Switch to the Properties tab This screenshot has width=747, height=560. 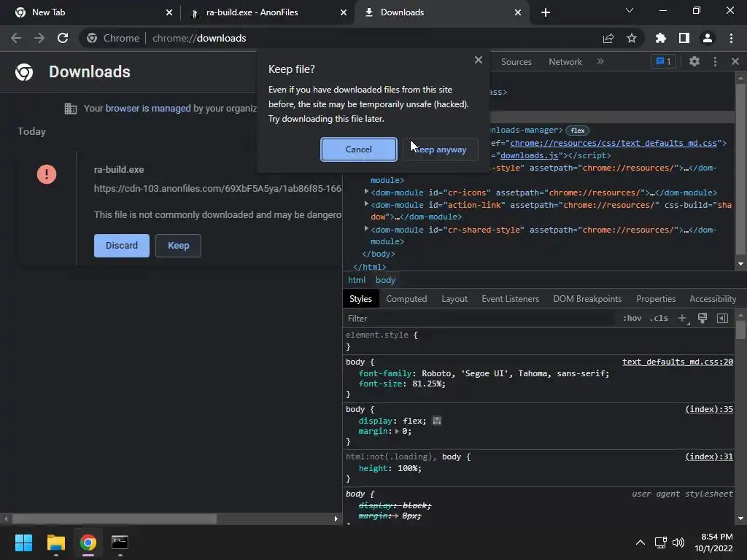656,299
